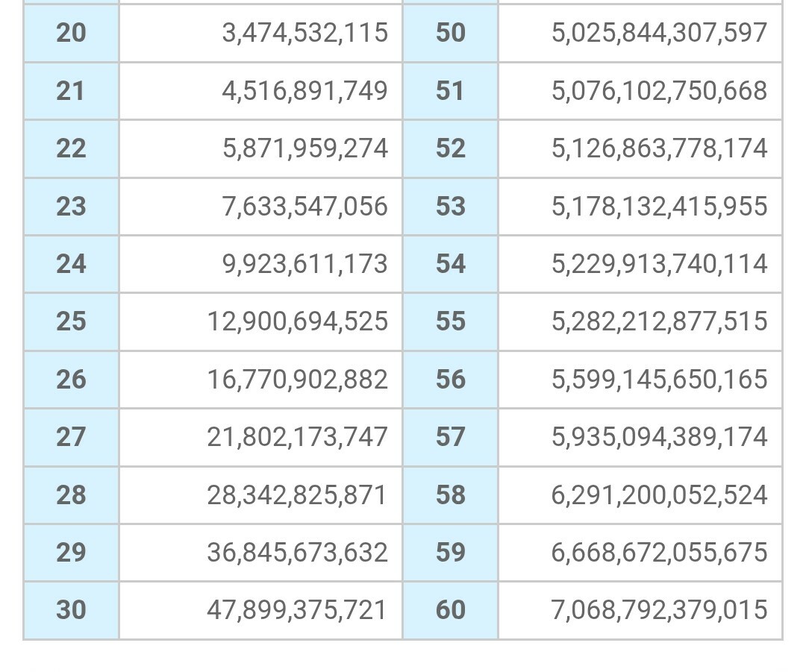Select the level 20 row header cell
Viewport: 806px width, 672px height.
tap(71, 34)
